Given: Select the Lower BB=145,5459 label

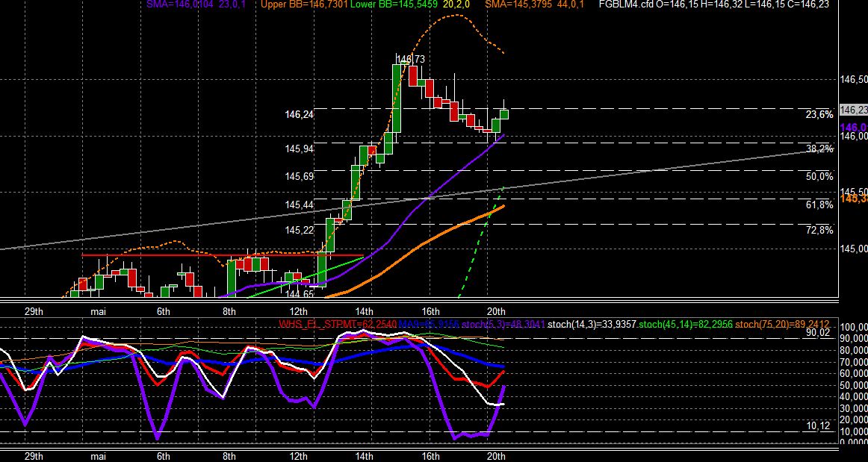Looking at the screenshot, I should pyautogui.click(x=392, y=4).
